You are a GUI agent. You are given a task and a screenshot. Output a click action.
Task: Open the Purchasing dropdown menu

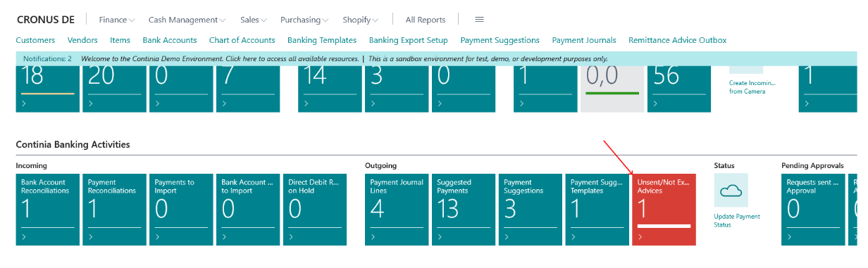pyautogui.click(x=304, y=20)
